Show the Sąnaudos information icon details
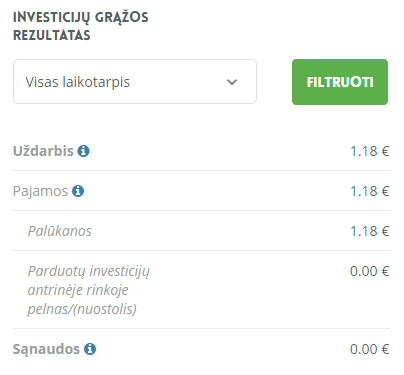The height and width of the screenshot is (375, 404). pyautogui.click(x=90, y=349)
